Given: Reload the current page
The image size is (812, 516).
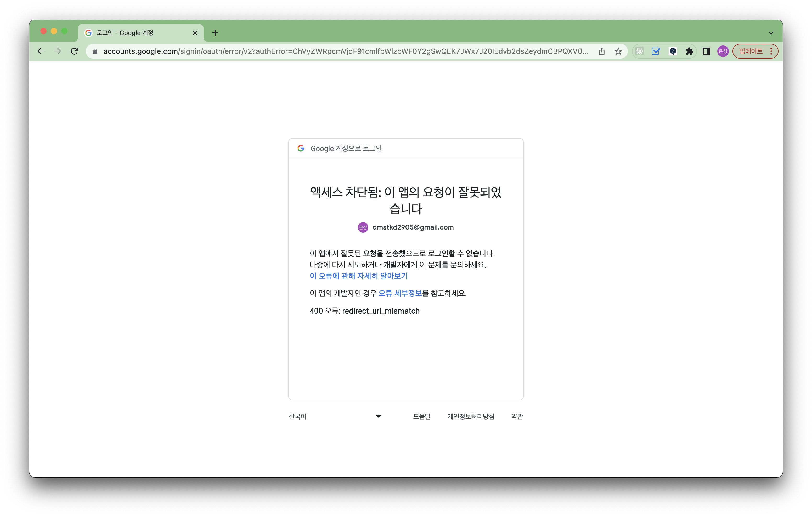Looking at the screenshot, I should [75, 51].
